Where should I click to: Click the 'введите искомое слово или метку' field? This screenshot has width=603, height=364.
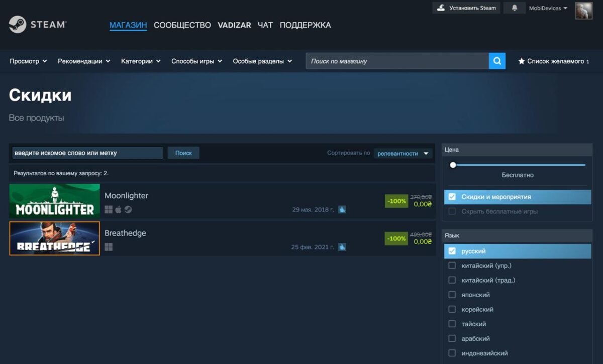pyautogui.click(x=87, y=153)
